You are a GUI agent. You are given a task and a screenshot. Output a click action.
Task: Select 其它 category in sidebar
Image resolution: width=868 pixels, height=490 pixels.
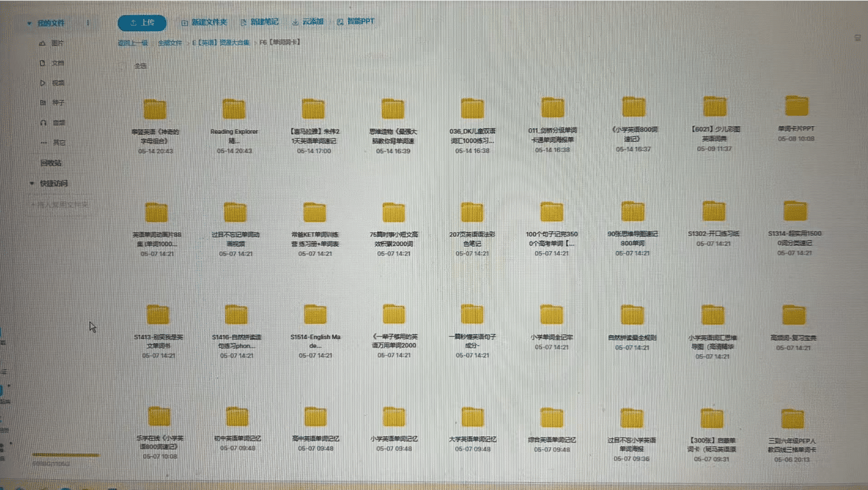pyautogui.click(x=52, y=143)
